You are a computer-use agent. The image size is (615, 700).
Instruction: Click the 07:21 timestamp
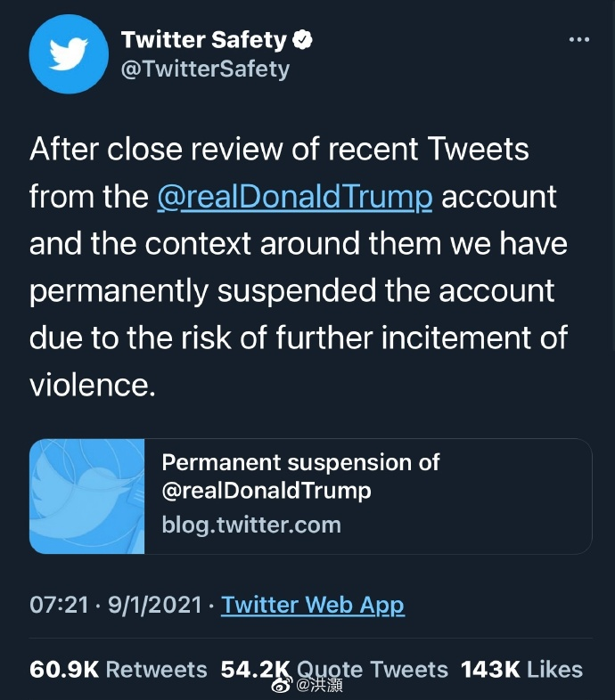point(59,605)
